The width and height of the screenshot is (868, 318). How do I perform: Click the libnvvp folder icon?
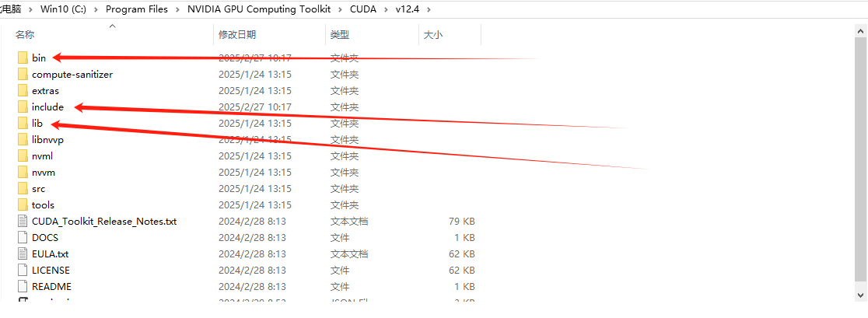coord(23,139)
